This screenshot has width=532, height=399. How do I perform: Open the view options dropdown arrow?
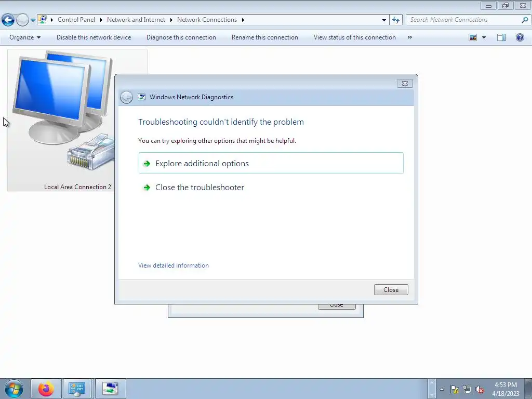[484, 37]
